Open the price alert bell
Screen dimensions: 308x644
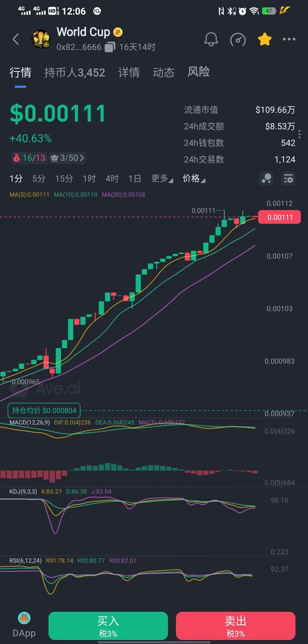click(211, 40)
